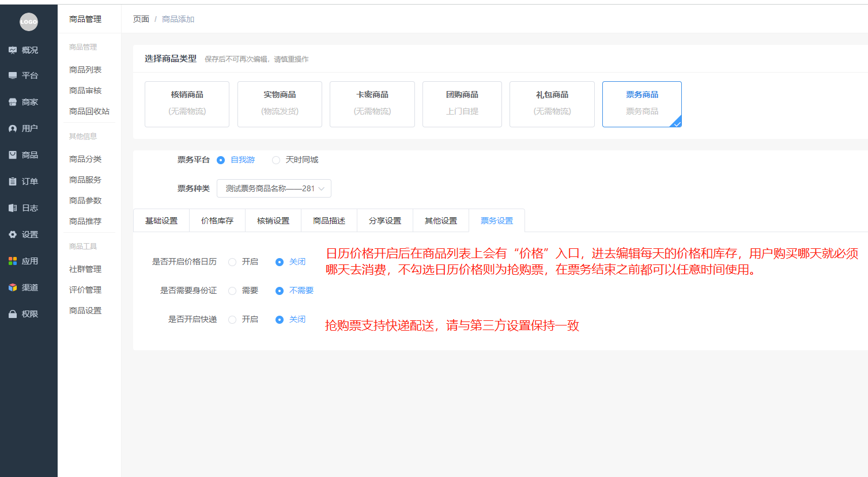Click 页面 in the breadcrumb
Screen dimensions: 868x477
[141, 19]
